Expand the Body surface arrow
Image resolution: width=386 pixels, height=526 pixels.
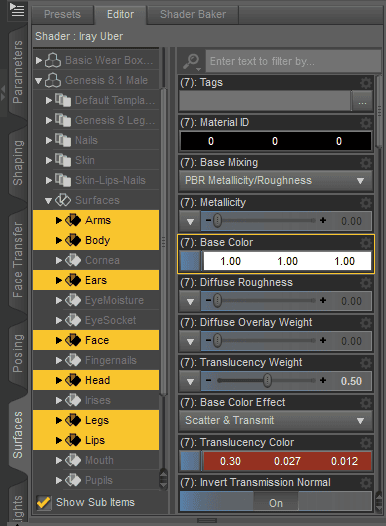pos(59,241)
